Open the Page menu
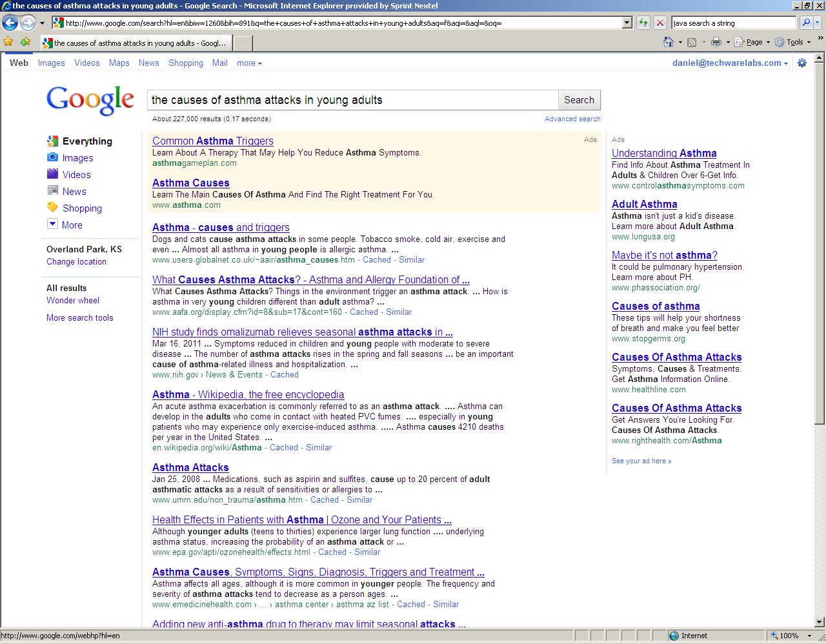Viewport: 826px width, 644px height. point(752,43)
